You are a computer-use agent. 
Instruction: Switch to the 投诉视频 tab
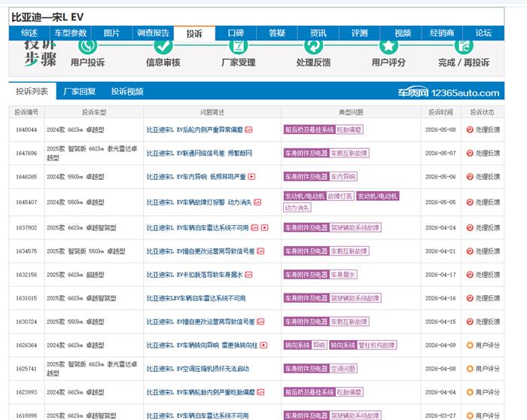pyautogui.click(x=127, y=91)
